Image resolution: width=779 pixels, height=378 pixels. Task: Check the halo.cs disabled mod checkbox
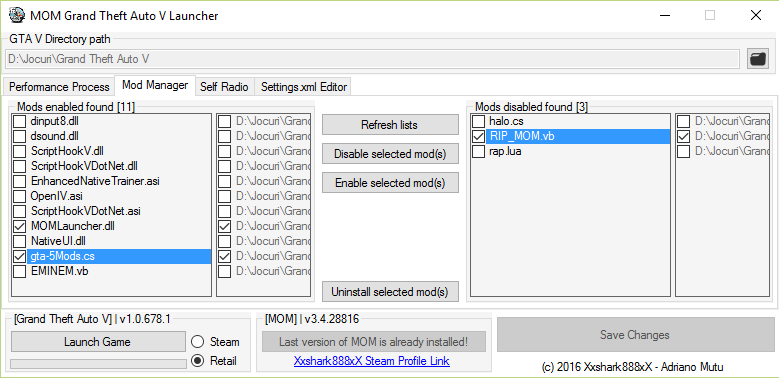(478, 121)
